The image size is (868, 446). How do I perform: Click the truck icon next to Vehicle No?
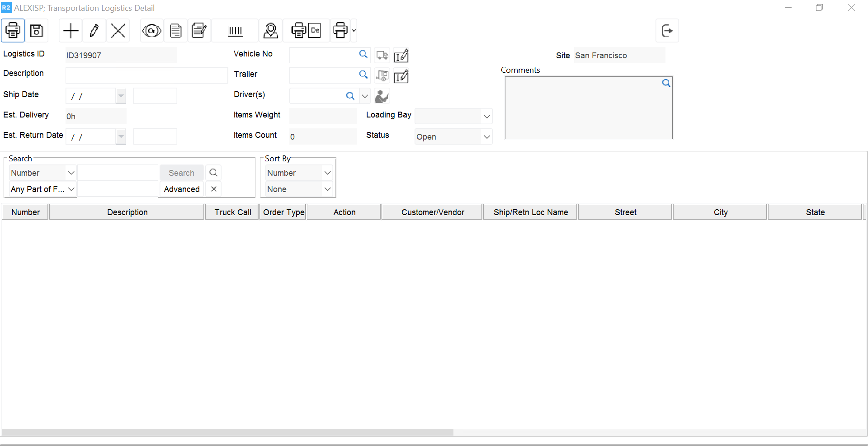coord(382,56)
